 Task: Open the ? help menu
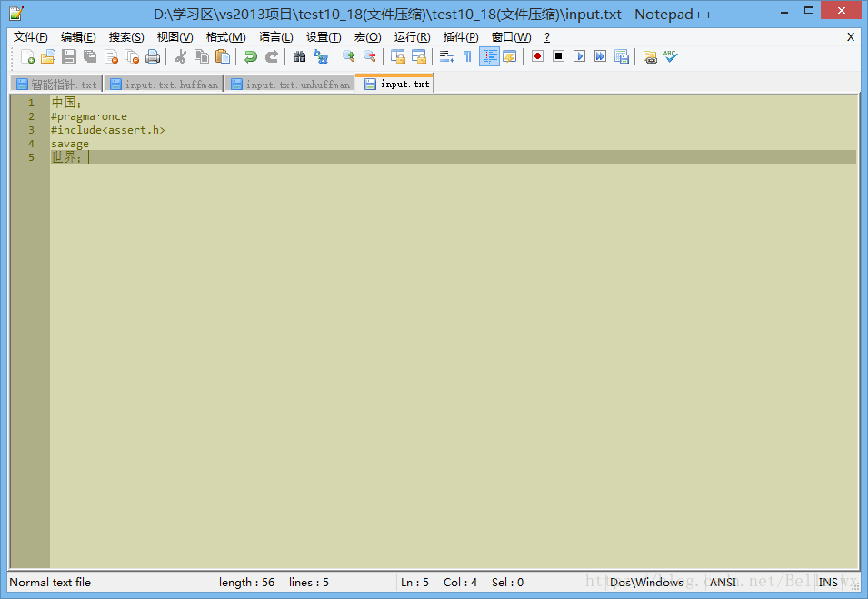[547, 37]
